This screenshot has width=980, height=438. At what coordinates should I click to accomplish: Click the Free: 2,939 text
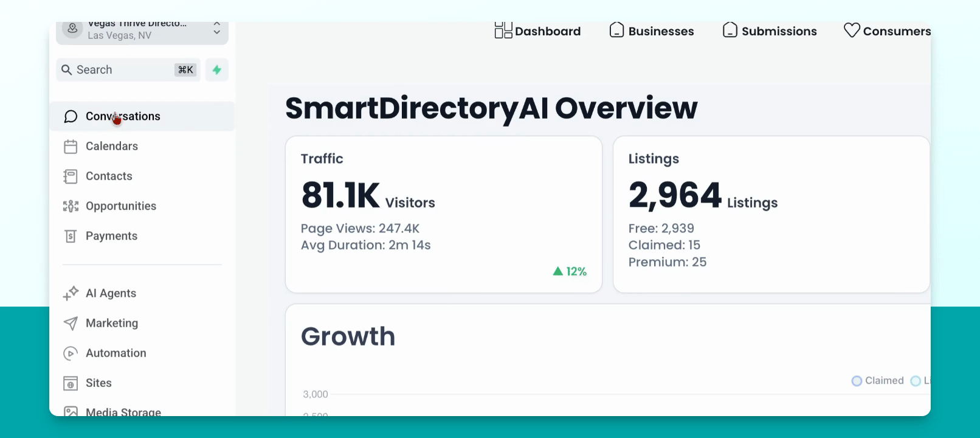(661, 229)
